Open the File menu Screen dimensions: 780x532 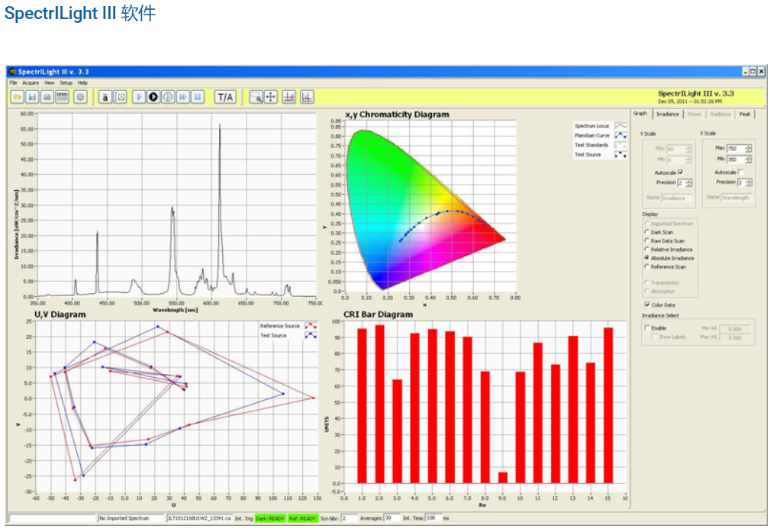(x=13, y=82)
